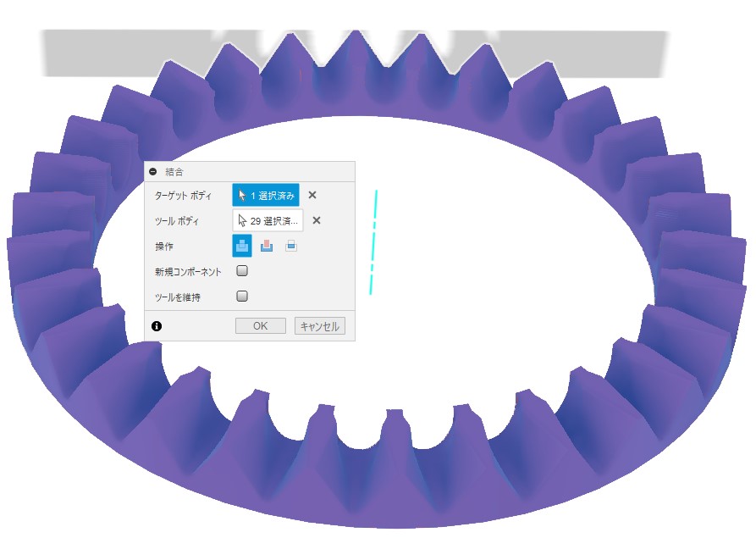756x538 pixels.
Task: Click the 結合 dialog title bar
Action: (250, 172)
